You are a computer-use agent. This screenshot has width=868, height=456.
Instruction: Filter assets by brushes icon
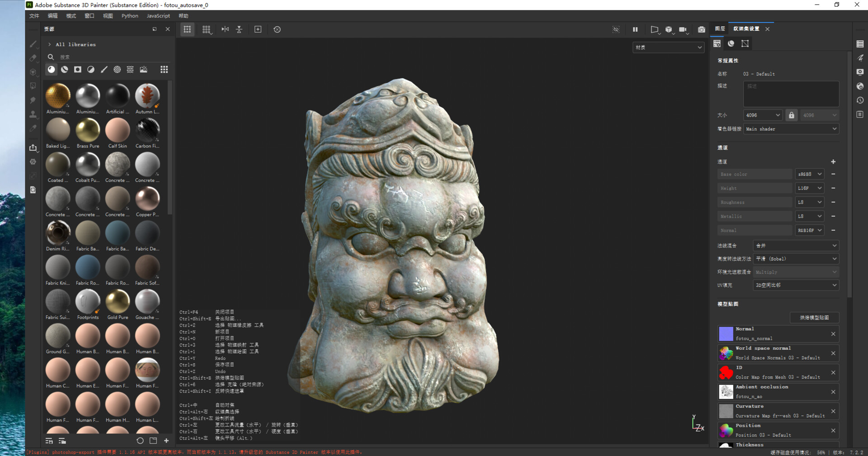(104, 69)
